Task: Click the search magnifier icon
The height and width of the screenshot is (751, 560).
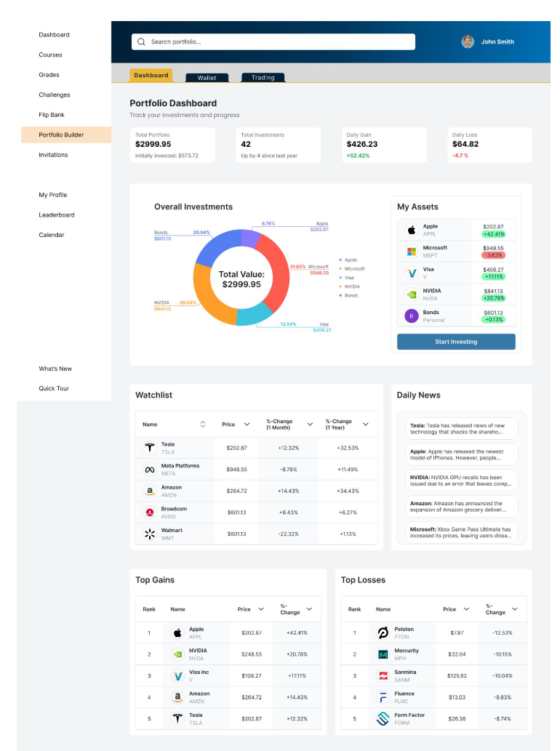Action: click(x=141, y=41)
